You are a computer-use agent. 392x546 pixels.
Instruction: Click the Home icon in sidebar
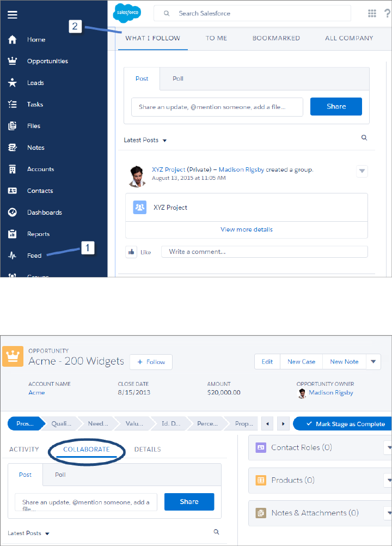pos(12,39)
